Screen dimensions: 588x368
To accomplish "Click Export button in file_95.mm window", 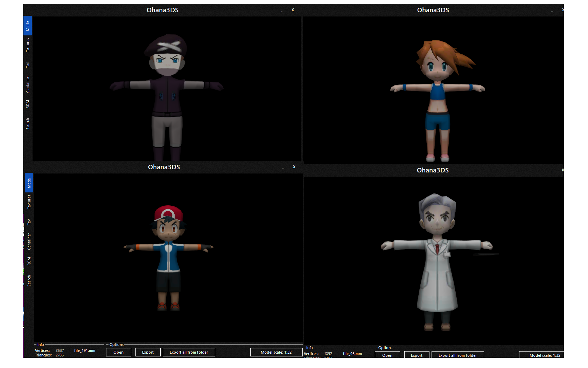I will [417, 355].
